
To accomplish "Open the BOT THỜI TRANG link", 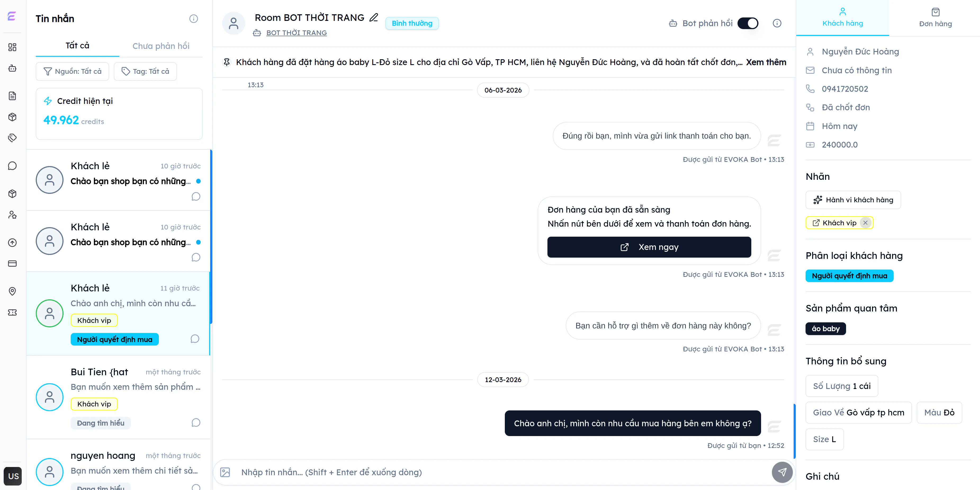I will coord(297,33).
